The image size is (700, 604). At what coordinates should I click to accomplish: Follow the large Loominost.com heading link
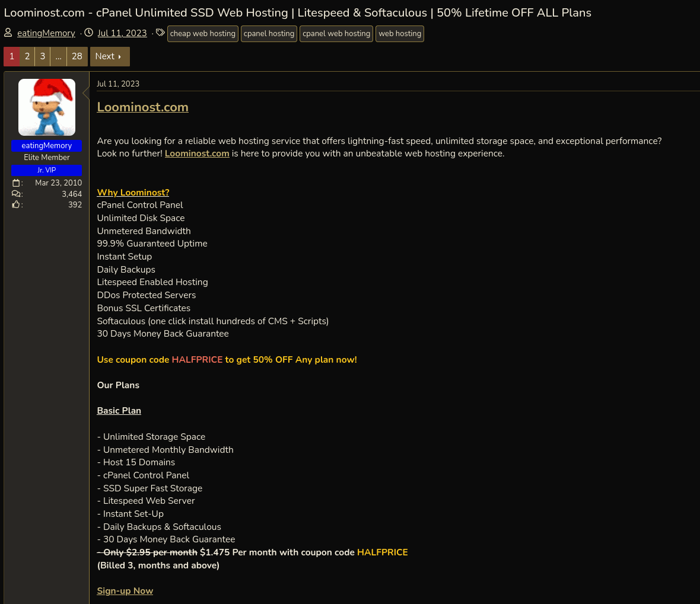click(x=142, y=107)
